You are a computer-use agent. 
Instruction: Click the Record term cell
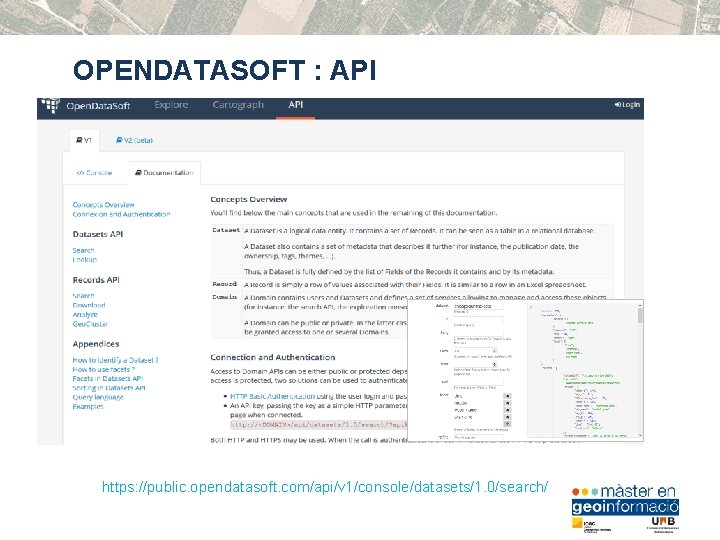[x=225, y=284]
